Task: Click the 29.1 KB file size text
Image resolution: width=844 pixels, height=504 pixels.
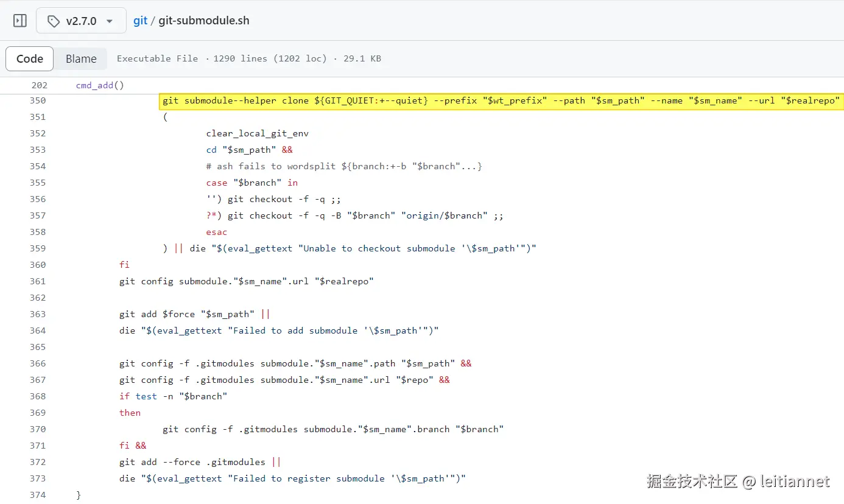Action: (x=362, y=58)
